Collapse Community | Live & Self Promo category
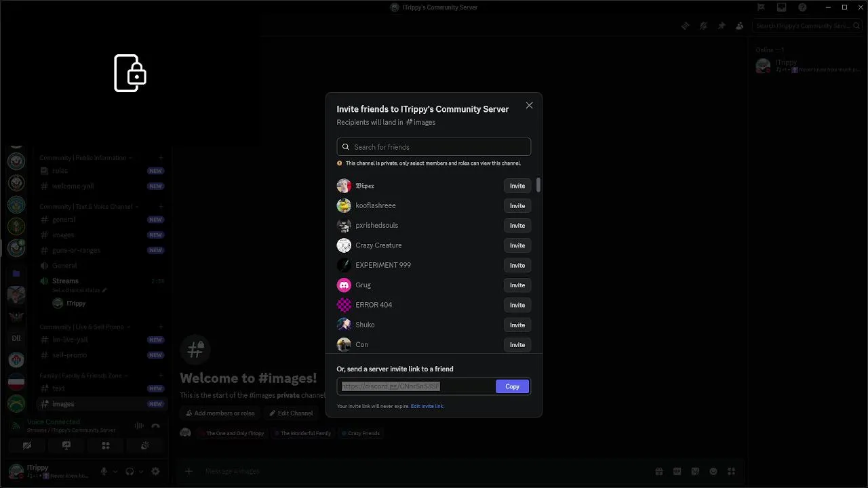 point(84,327)
